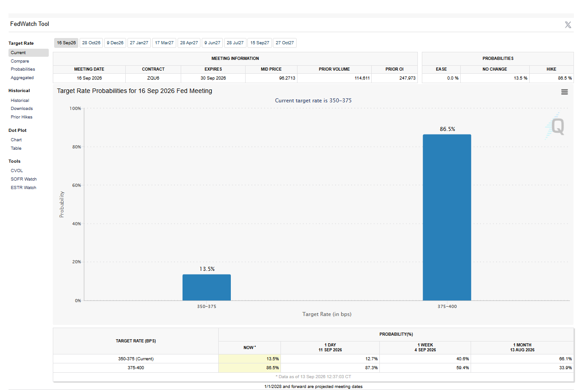Open the 27 Jan27 meeting tab

coord(139,43)
